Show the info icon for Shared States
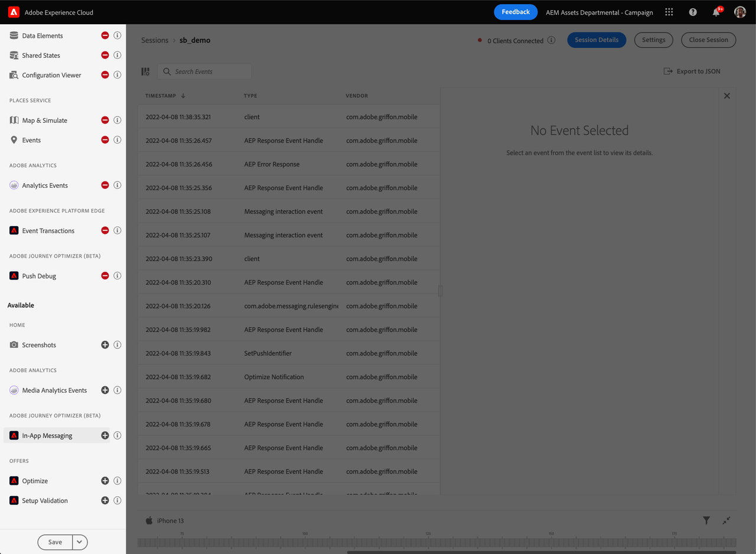 tap(118, 55)
